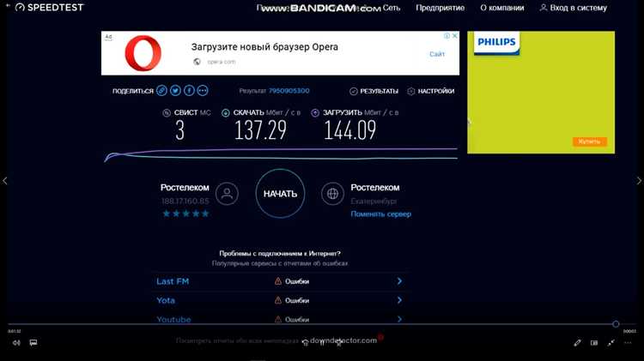Mute the video player volume

point(15,343)
